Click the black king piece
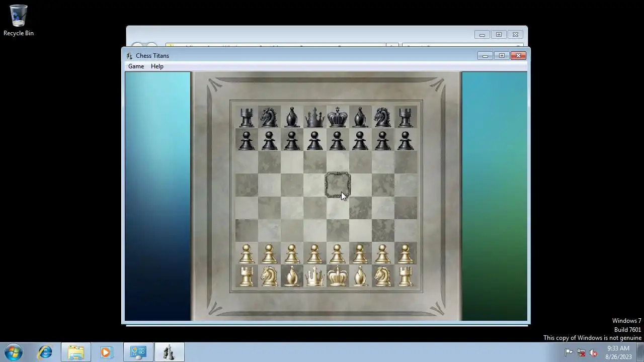This screenshot has height=362, width=644. (338, 117)
